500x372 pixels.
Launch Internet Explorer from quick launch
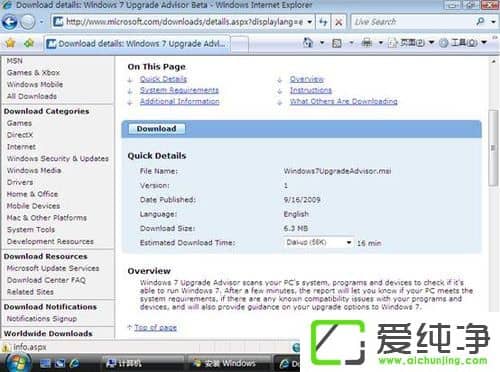(x=75, y=363)
